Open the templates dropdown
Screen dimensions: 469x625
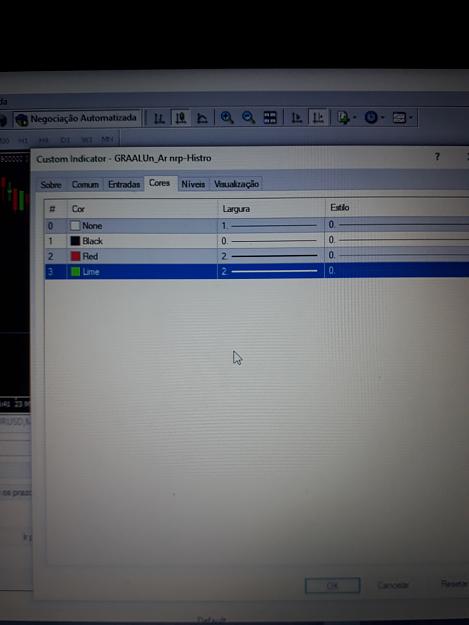(402, 118)
